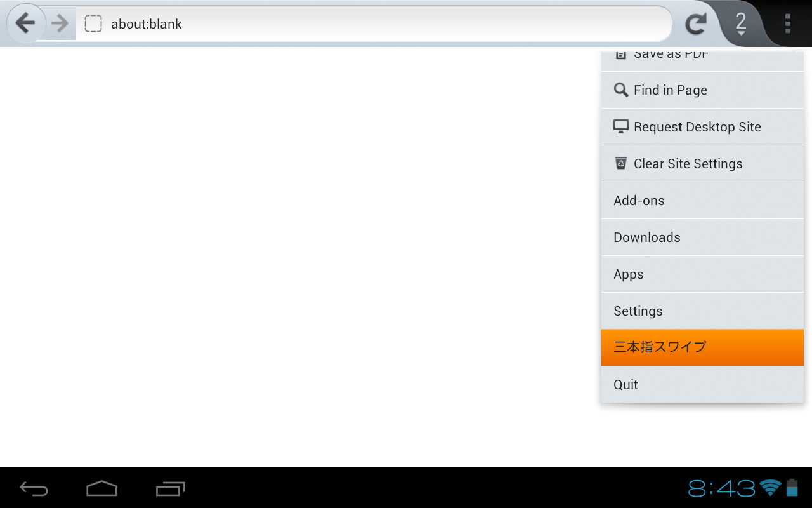This screenshot has width=812, height=508.
Task: Open Apps menu entry
Action: [x=702, y=274]
